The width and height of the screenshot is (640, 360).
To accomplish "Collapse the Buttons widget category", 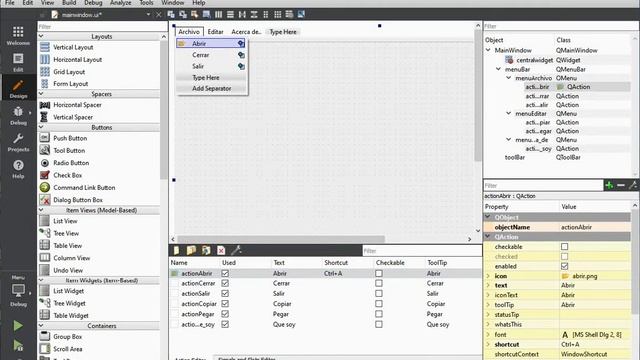I will pyautogui.click(x=41, y=127).
